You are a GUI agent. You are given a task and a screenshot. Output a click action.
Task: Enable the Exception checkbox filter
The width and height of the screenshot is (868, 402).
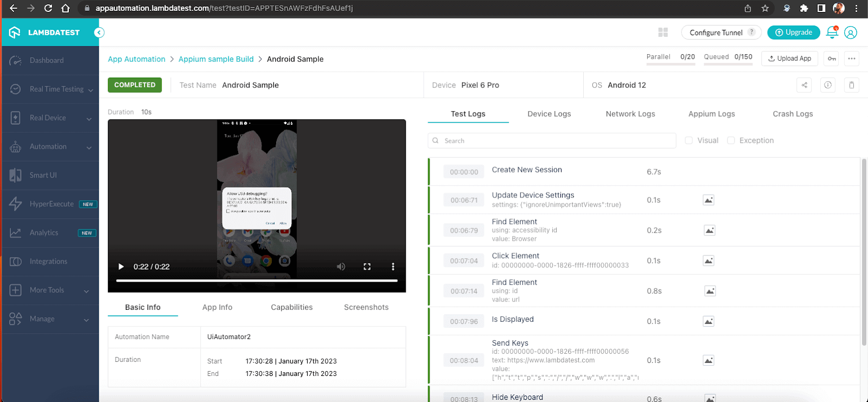pyautogui.click(x=731, y=141)
